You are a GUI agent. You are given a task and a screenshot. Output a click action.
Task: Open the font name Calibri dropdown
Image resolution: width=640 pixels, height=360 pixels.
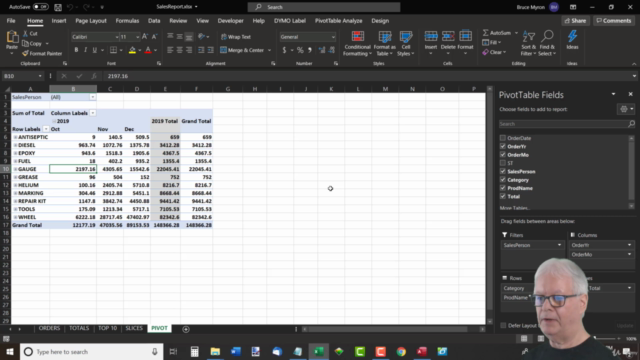tap(116, 37)
